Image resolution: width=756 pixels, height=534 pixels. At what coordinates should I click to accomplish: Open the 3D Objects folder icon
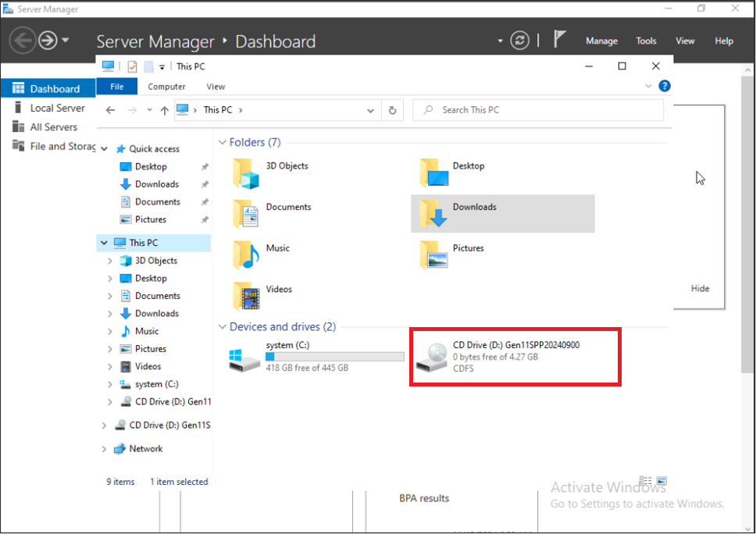pos(246,173)
